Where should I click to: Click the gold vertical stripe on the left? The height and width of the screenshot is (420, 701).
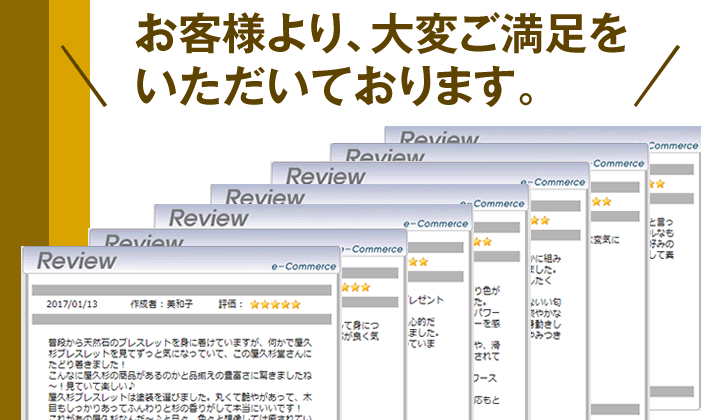tap(69, 120)
